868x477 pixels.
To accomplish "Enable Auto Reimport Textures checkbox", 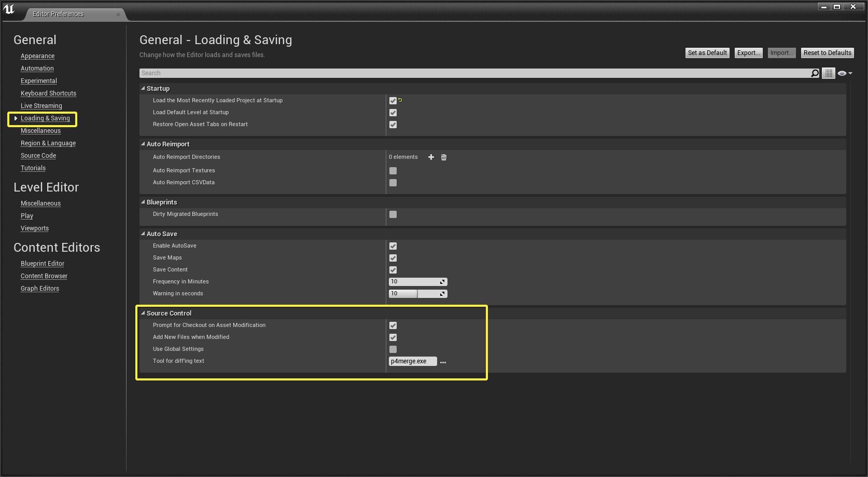I will (x=393, y=171).
